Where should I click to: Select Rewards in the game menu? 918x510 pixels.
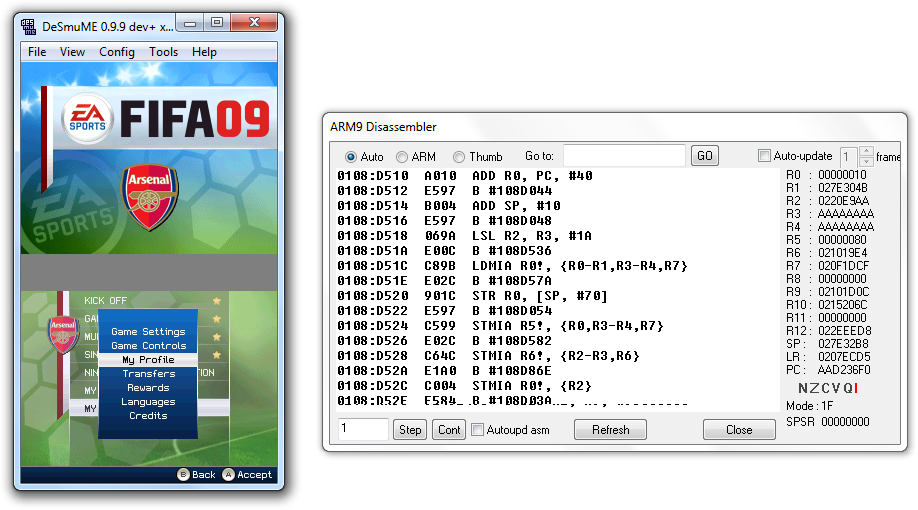148,388
